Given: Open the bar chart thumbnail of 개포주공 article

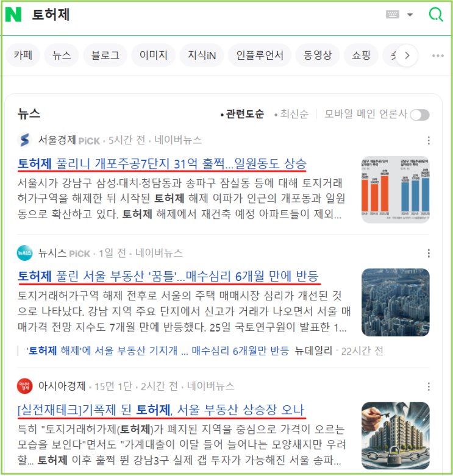Looking at the screenshot, I should pos(396,190).
